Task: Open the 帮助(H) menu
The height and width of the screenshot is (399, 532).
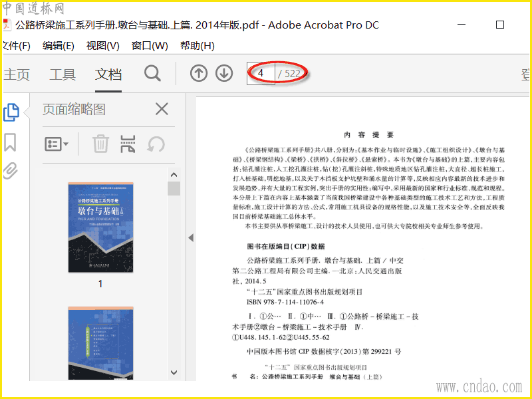Action: pos(197,45)
